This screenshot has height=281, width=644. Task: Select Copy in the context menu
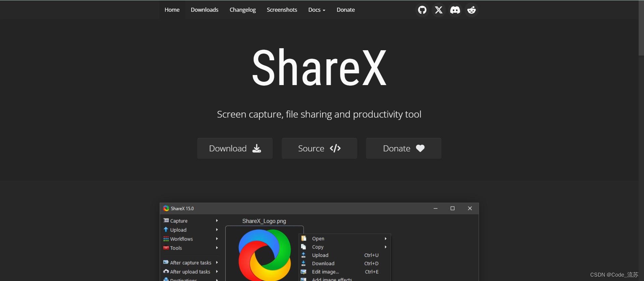click(x=344, y=247)
